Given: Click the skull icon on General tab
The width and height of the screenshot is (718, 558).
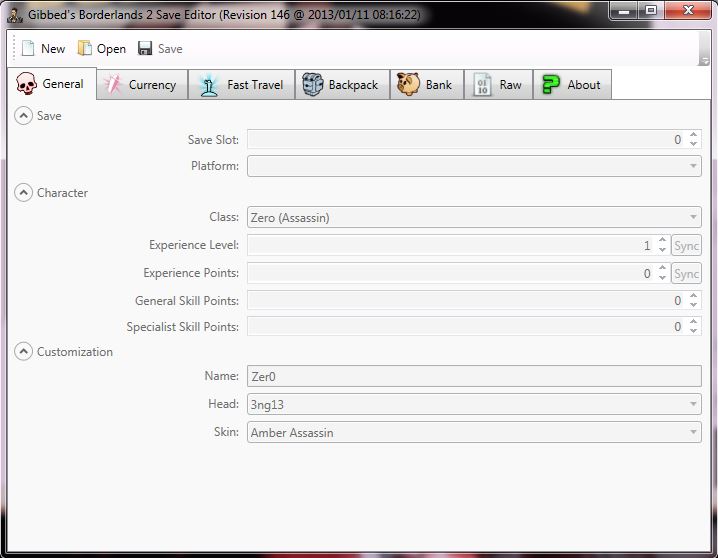Looking at the screenshot, I should [x=26, y=84].
